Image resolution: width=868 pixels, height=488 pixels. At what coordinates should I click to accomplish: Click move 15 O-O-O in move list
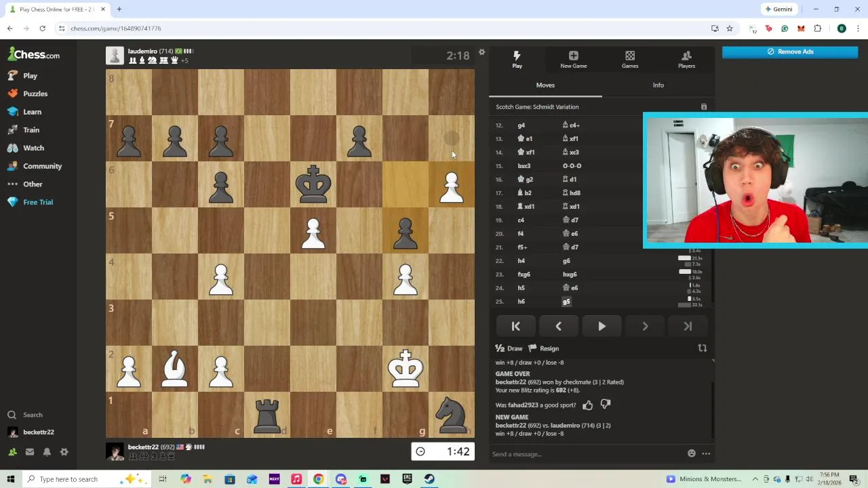pos(572,166)
